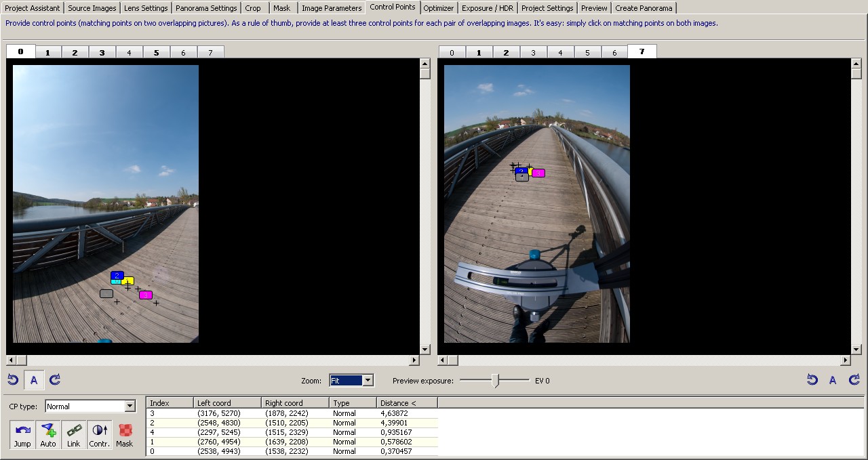The image size is (868, 460).
Task: Click the Auto add control point icon
Action: pyautogui.click(x=48, y=434)
